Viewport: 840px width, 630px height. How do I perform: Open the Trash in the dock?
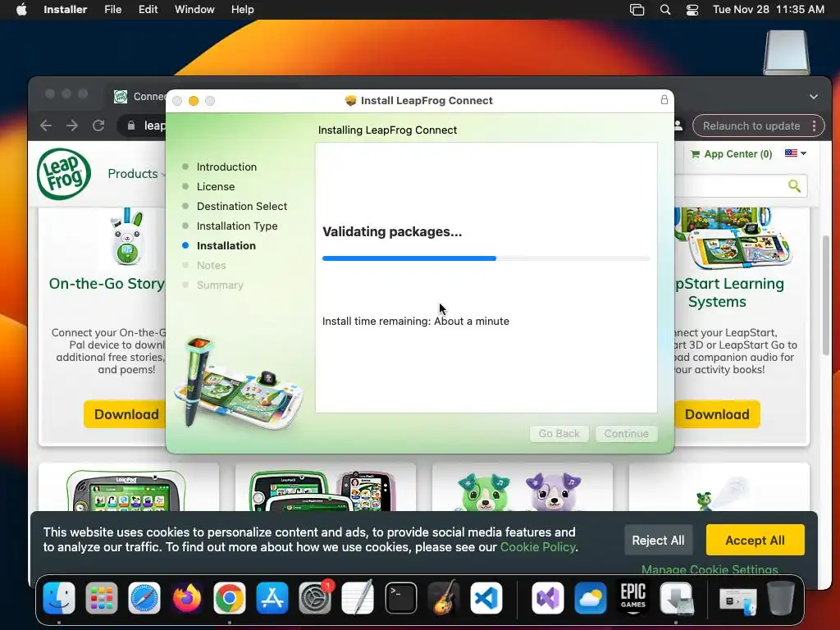[x=781, y=598]
